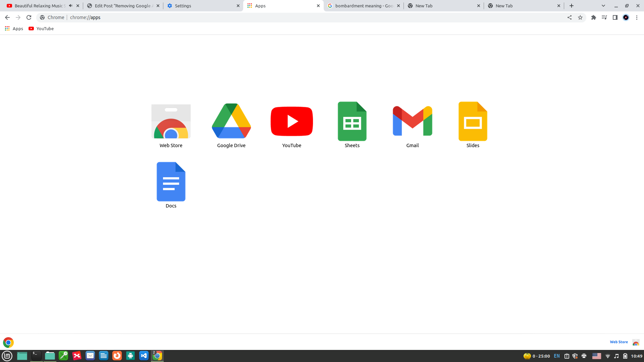Click the pomodoro timer 0 · 25:00
644x362 pixels.
pyautogui.click(x=537, y=356)
